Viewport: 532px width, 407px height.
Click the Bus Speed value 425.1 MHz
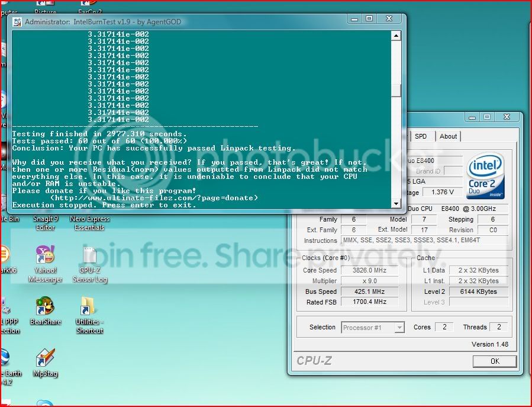pyautogui.click(x=369, y=291)
